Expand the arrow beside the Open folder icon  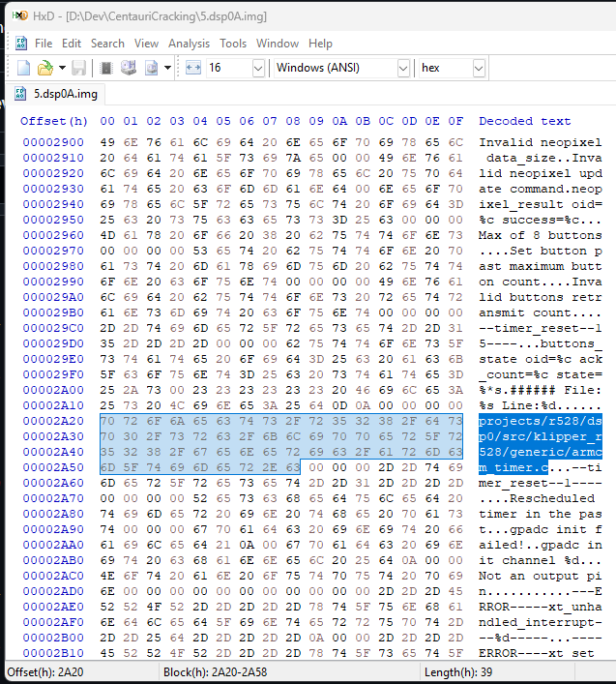[62, 68]
